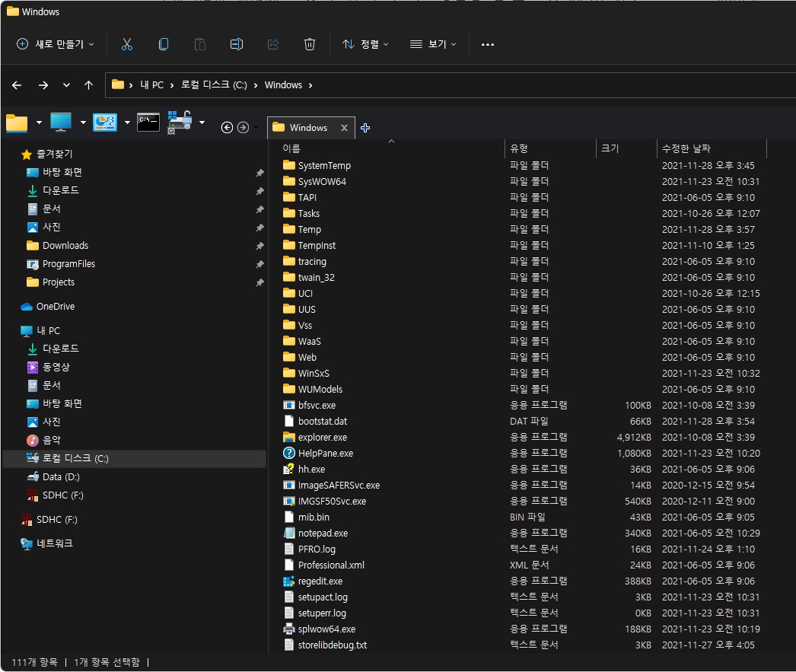Select the Professional.xml file
The height and width of the screenshot is (672, 796).
point(331,565)
